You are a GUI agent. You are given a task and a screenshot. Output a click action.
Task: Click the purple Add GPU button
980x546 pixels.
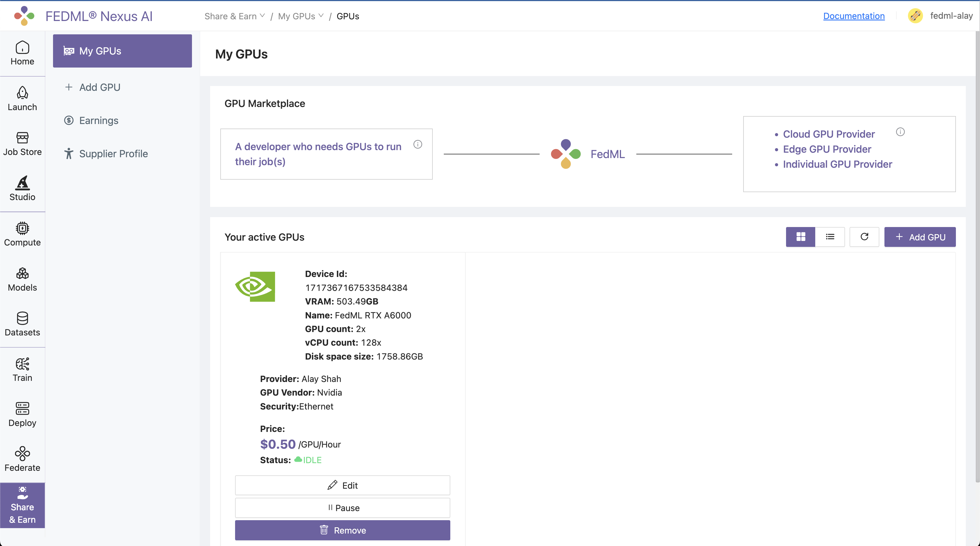click(920, 237)
